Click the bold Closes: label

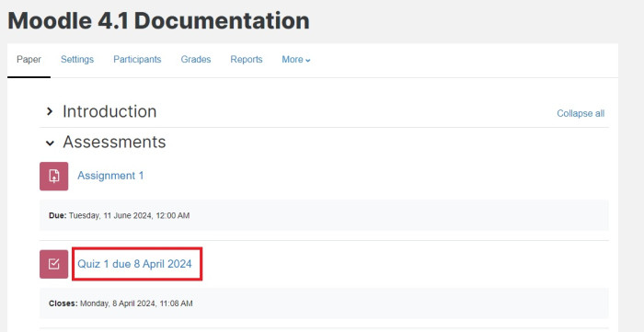click(63, 303)
